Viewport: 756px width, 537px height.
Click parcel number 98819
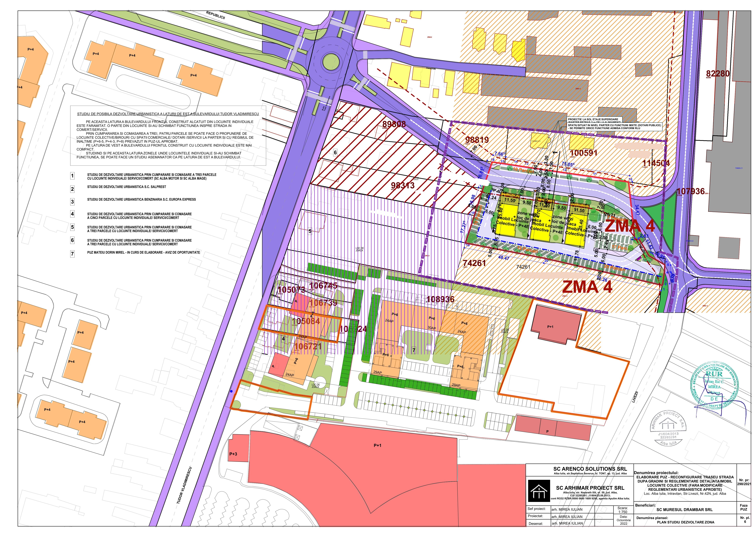pos(477,140)
